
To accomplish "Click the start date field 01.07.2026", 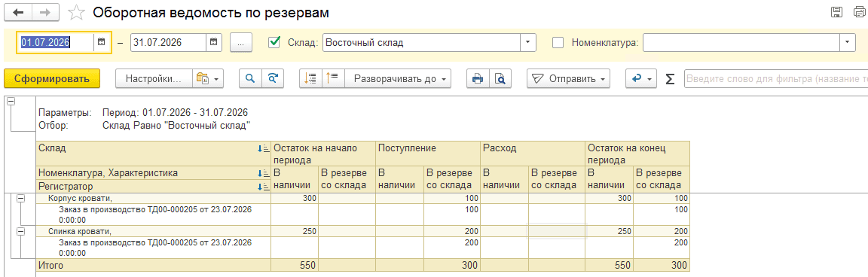I will [55, 42].
